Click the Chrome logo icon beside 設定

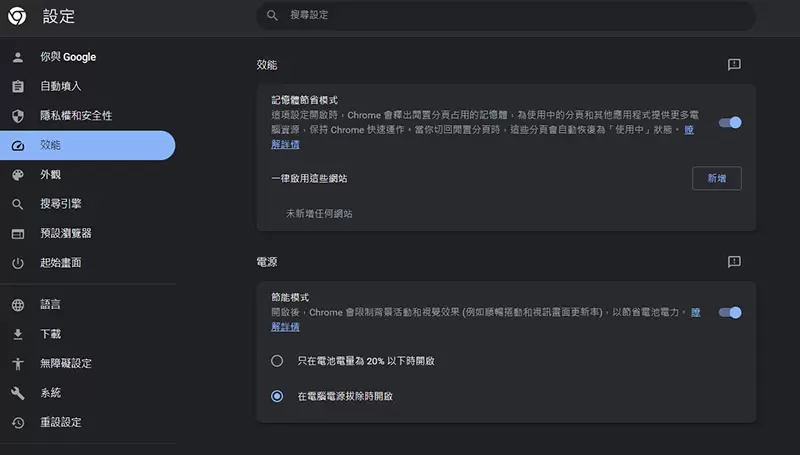[17, 16]
